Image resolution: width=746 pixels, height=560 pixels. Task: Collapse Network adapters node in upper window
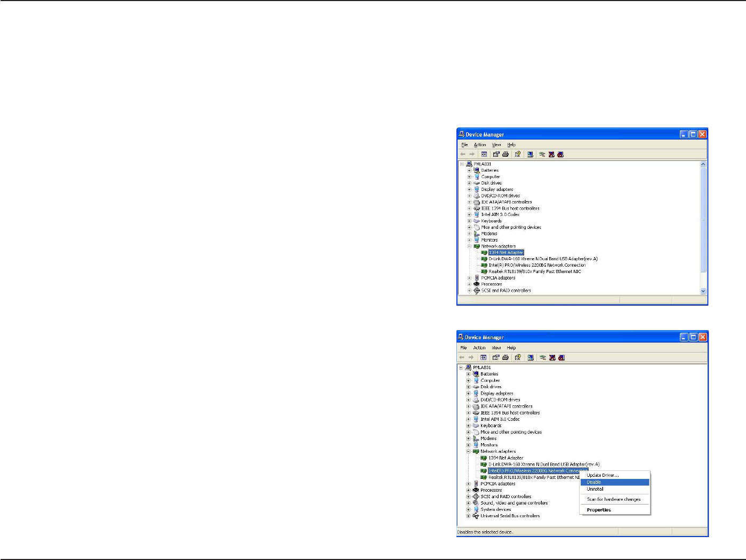click(x=469, y=246)
